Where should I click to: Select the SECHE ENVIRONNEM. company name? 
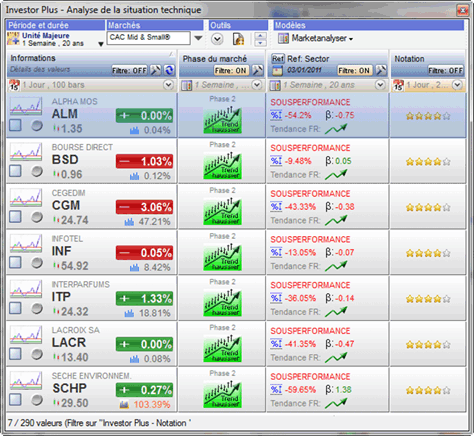coord(91,376)
